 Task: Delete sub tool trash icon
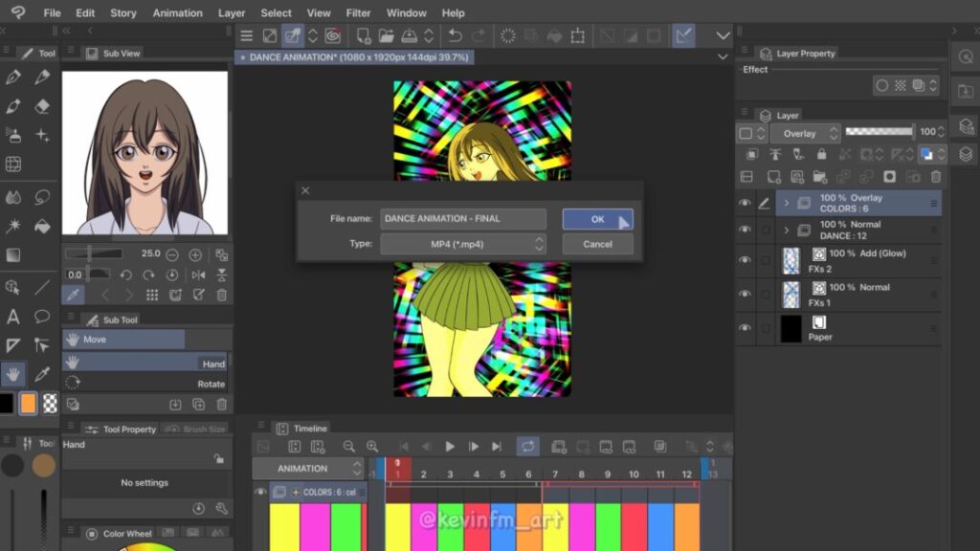(x=222, y=405)
